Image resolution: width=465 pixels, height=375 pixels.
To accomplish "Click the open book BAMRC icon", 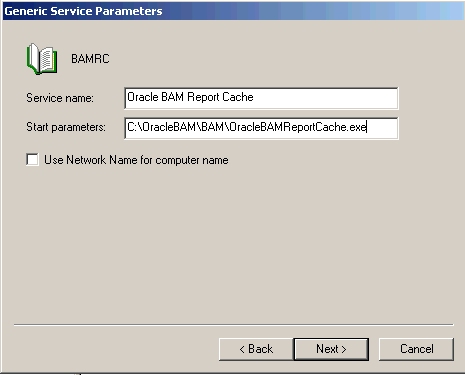I will (x=42, y=59).
